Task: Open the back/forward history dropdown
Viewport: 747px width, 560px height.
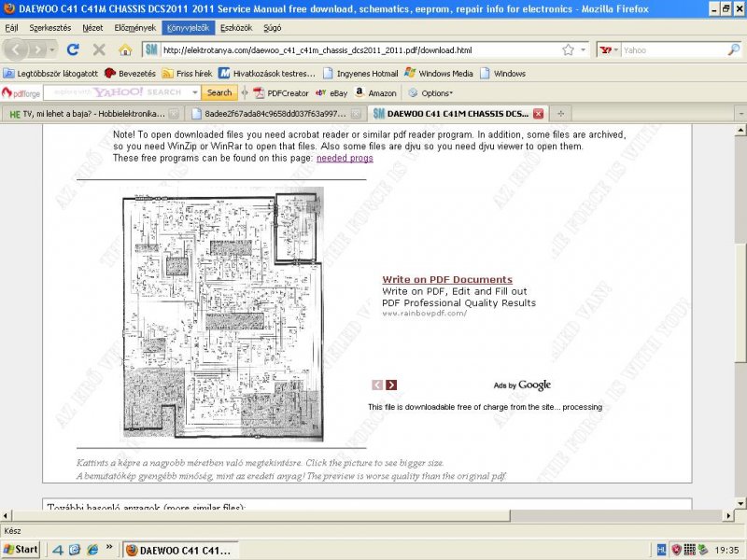Action: (x=52, y=49)
